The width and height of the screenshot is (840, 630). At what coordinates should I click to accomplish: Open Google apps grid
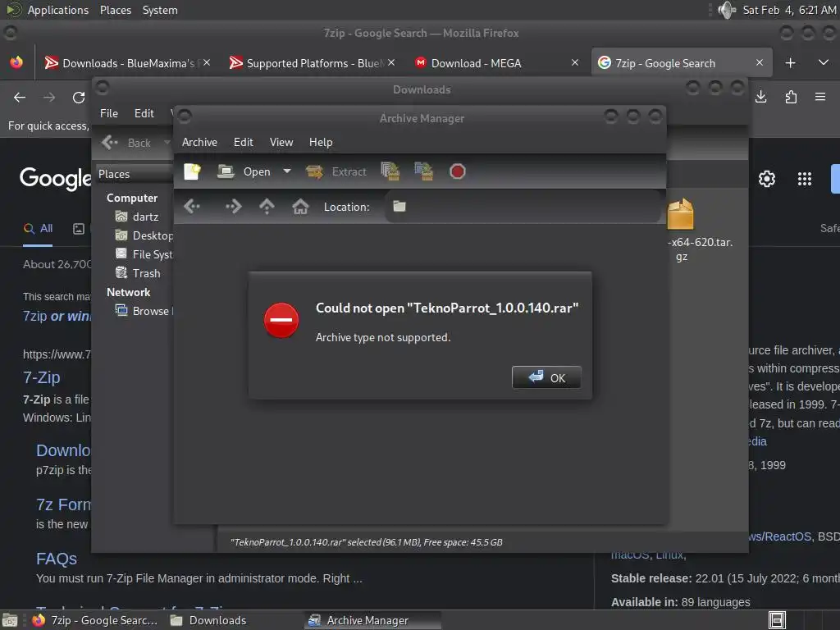[804, 178]
